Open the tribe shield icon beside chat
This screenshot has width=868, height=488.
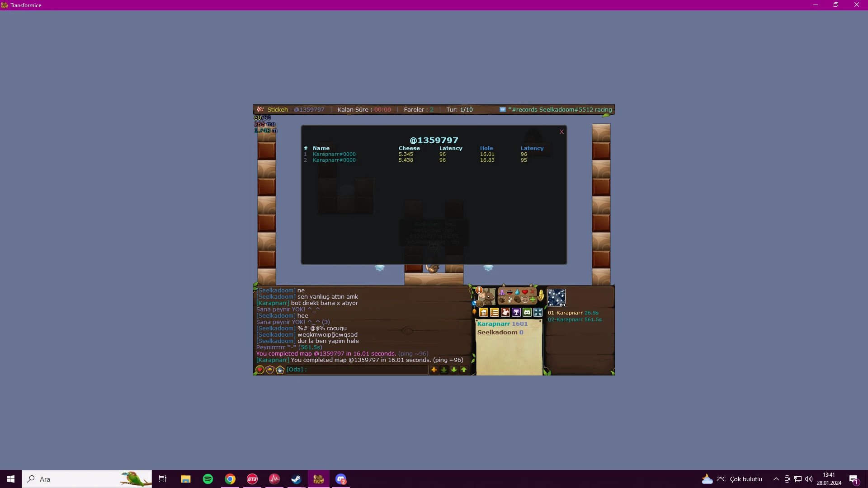coord(270,370)
